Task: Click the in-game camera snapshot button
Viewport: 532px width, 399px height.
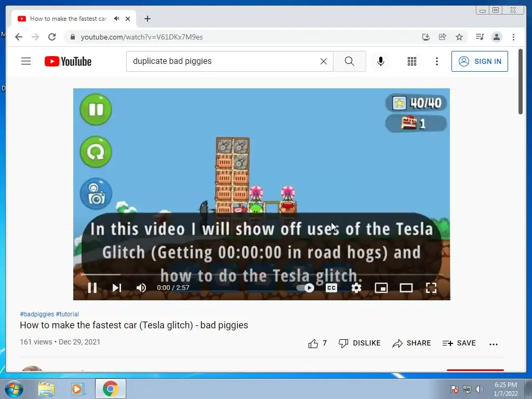Action: (96, 194)
